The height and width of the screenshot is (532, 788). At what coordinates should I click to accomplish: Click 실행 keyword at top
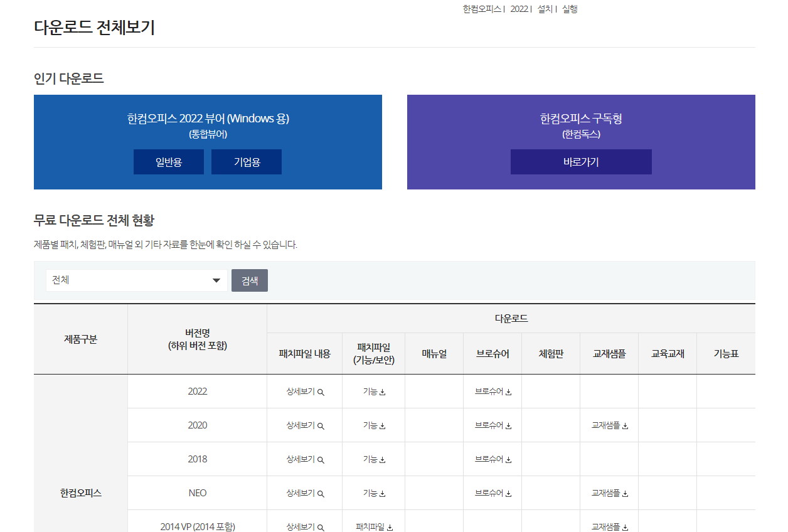[x=570, y=9]
